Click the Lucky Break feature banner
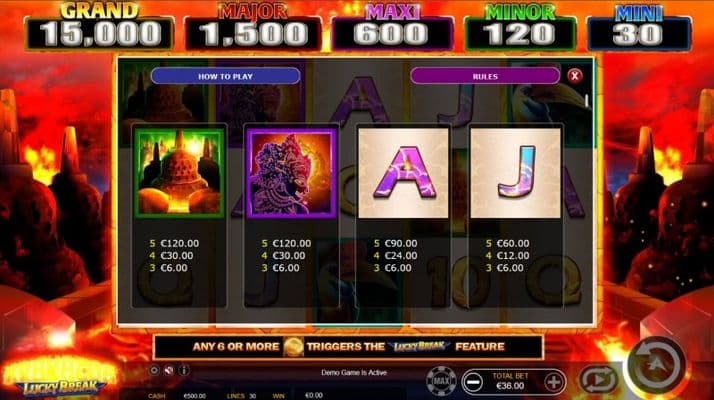This screenshot has height=400, width=714. click(348, 347)
